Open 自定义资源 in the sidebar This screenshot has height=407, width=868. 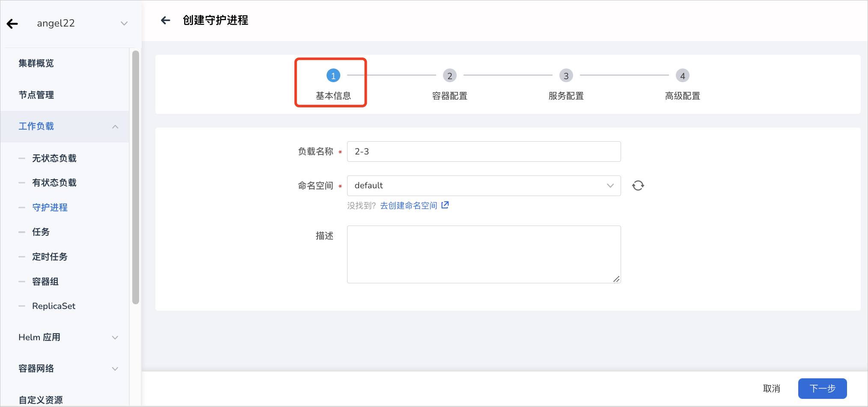[41, 400]
